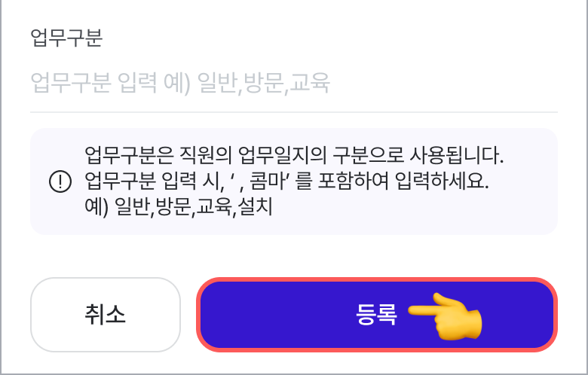588x375 pixels.
Task: Click the pointing hand emoji
Action: pyautogui.click(x=445, y=316)
